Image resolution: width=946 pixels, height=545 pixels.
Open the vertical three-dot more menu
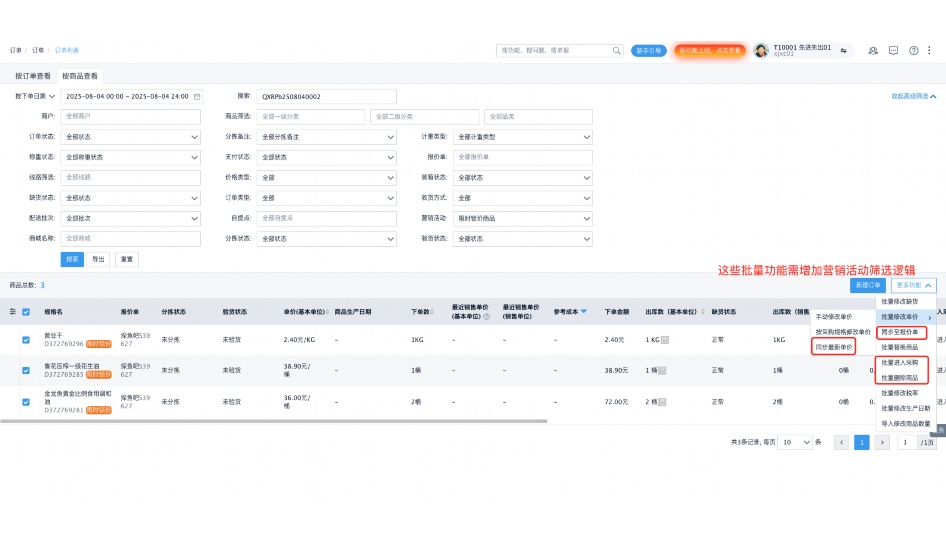(930, 50)
